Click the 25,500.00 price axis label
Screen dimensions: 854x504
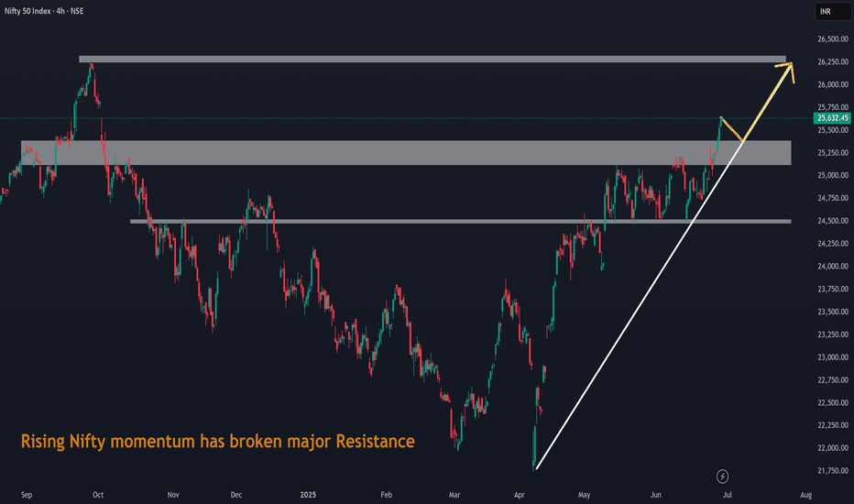[x=833, y=130]
